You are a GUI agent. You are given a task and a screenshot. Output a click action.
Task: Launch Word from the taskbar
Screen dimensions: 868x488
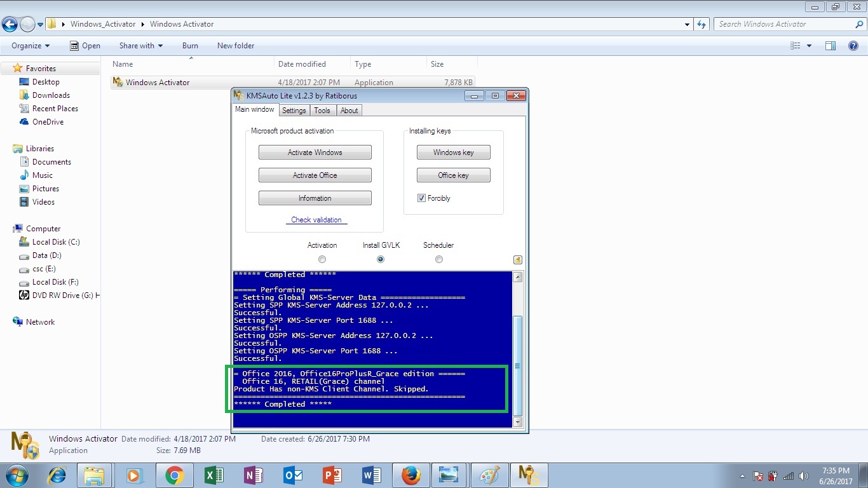coord(371,475)
